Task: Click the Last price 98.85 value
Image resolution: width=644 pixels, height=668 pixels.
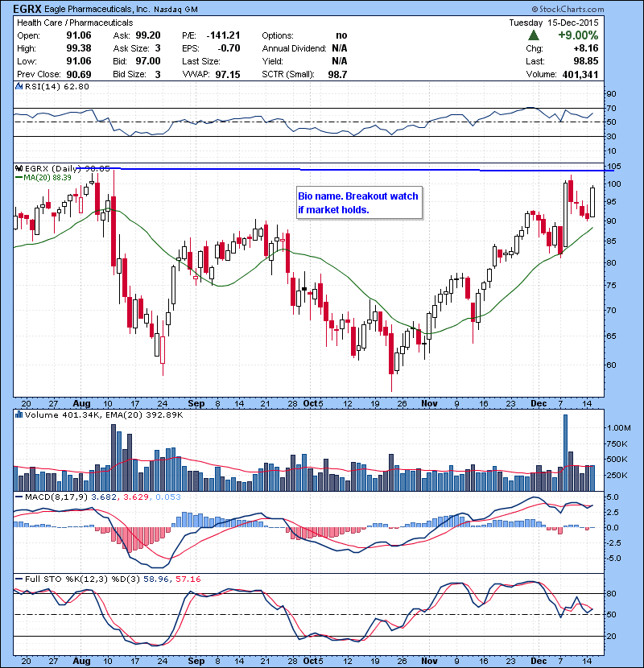Action: point(585,61)
